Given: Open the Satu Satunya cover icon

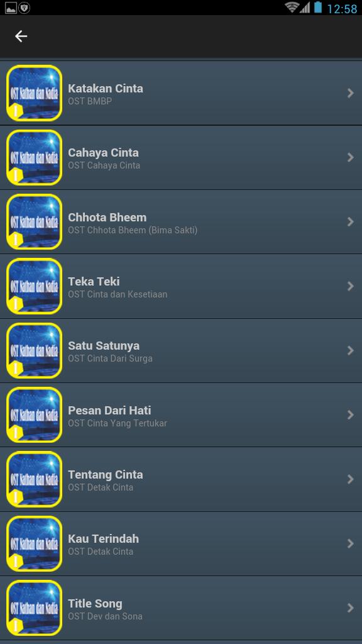Looking at the screenshot, I should click(x=35, y=350).
